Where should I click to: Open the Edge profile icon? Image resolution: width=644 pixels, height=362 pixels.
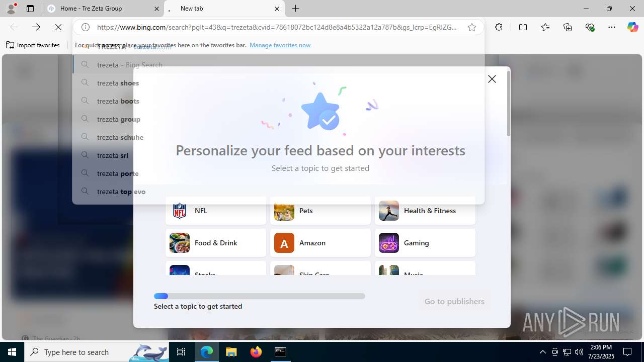coord(11,9)
